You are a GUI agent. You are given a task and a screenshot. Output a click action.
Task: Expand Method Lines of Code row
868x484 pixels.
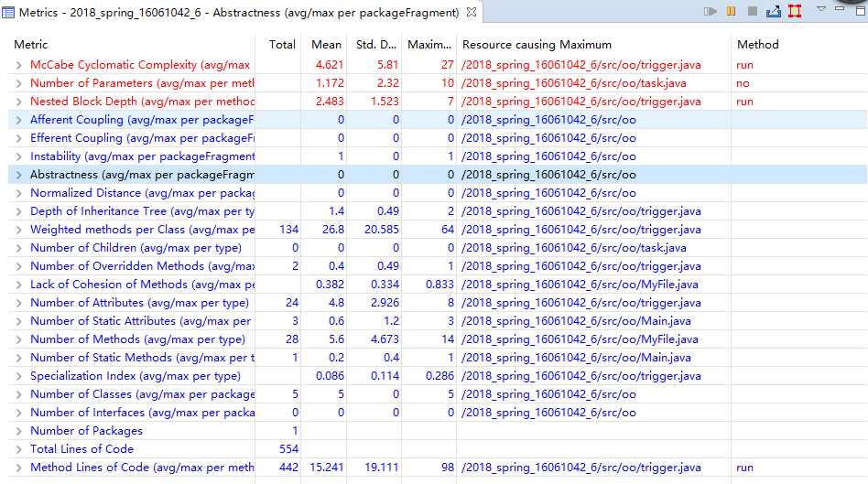[x=19, y=468]
